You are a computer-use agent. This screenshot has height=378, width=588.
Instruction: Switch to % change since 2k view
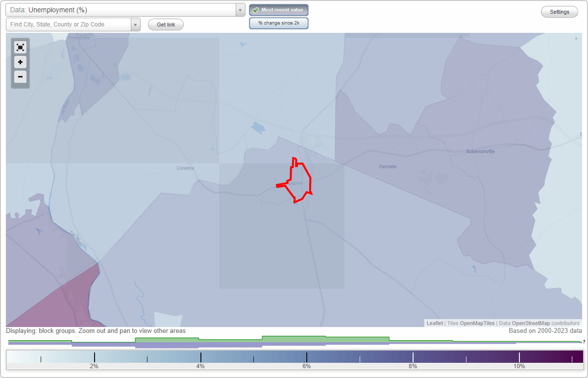coord(278,23)
